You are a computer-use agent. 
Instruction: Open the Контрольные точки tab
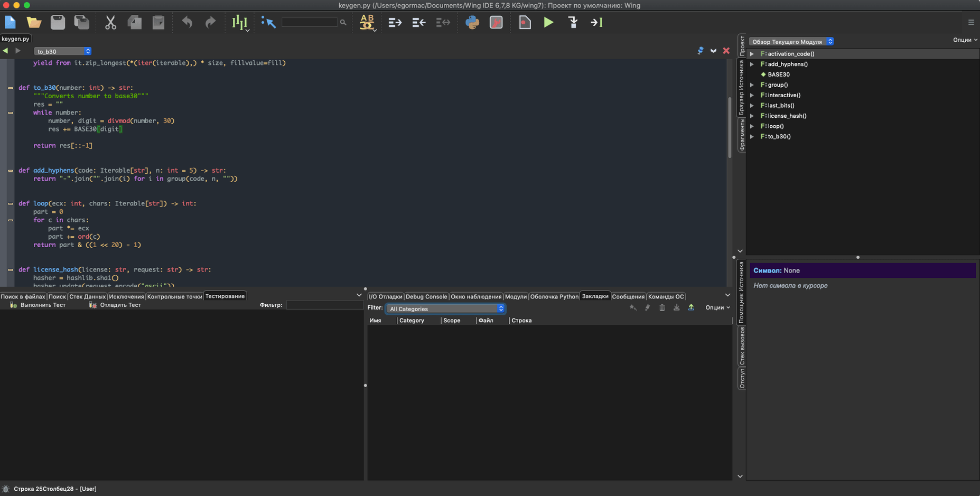(174, 296)
